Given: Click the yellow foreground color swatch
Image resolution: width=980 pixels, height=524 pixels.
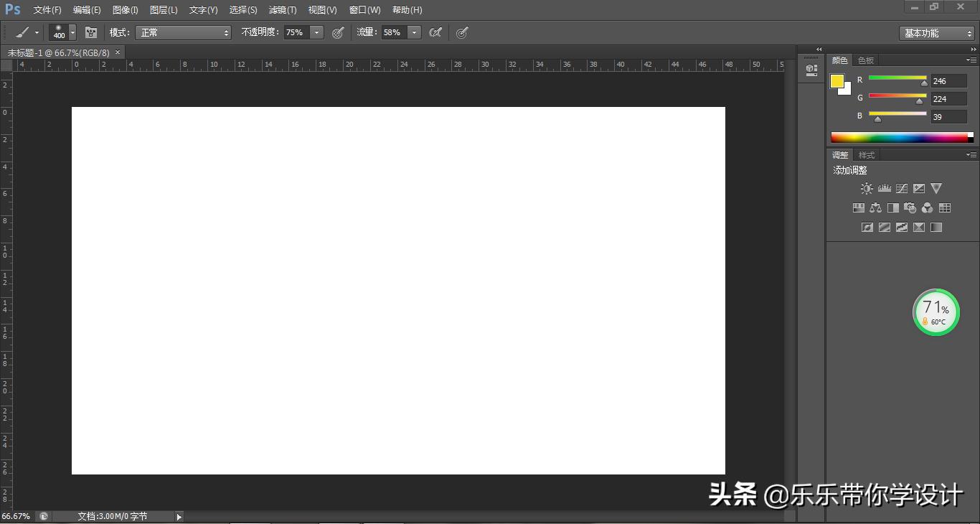Looking at the screenshot, I should coord(837,81).
